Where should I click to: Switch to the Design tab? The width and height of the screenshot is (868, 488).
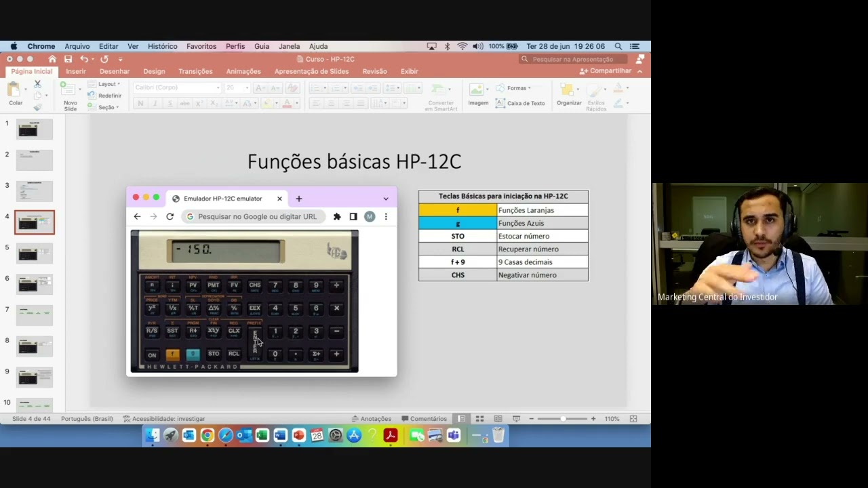coord(154,71)
